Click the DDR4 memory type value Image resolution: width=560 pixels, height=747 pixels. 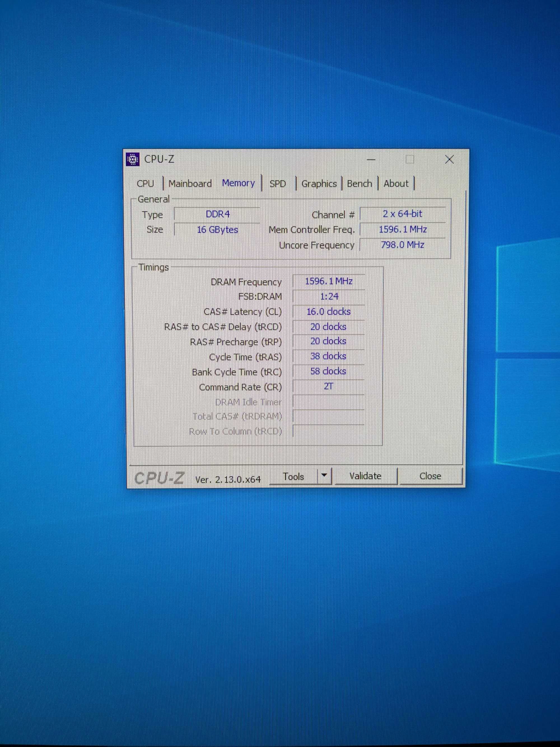click(x=217, y=214)
